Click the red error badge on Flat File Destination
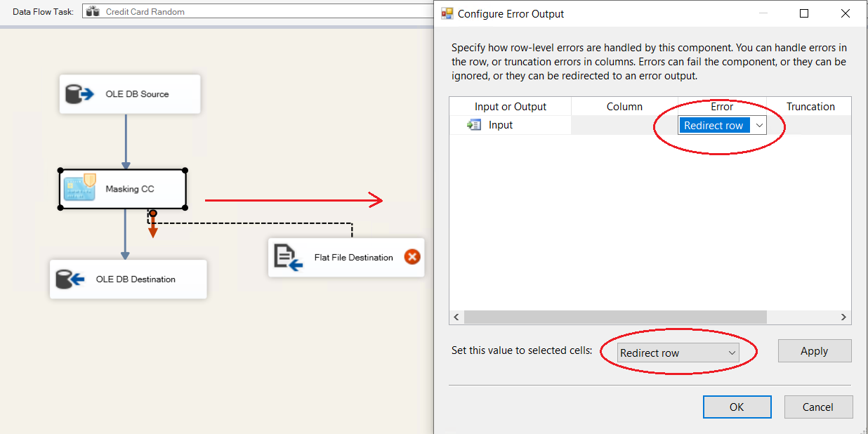This screenshot has width=868, height=434. click(x=412, y=257)
